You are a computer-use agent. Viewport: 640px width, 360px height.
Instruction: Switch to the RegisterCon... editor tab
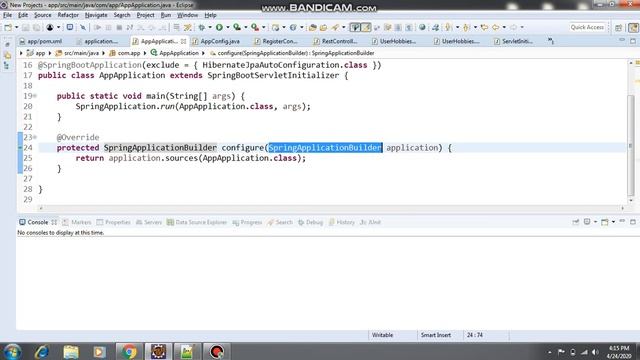276,41
